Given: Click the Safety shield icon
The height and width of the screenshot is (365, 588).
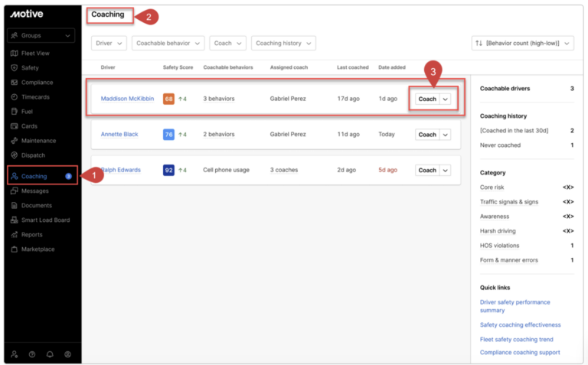Looking at the screenshot, I should coord(15,68).
